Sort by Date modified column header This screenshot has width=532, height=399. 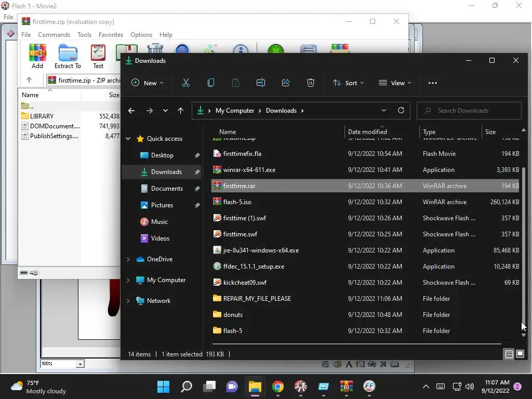pyautogui.click(x=382, y=131)
